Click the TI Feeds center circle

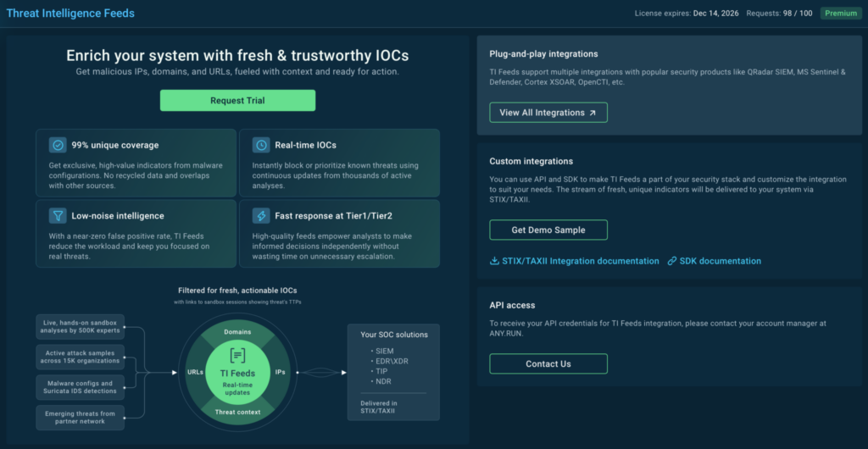(x=237, y=374)
